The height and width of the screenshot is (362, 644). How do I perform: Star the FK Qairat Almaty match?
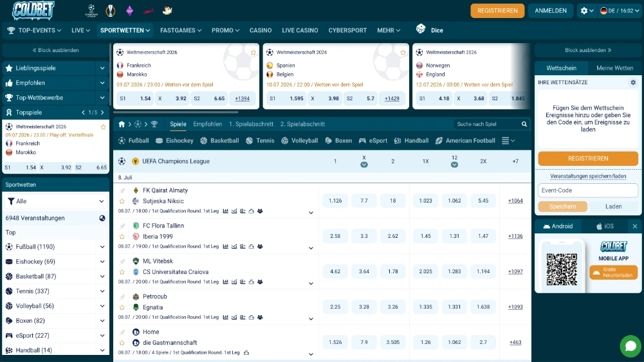(122, 201)
